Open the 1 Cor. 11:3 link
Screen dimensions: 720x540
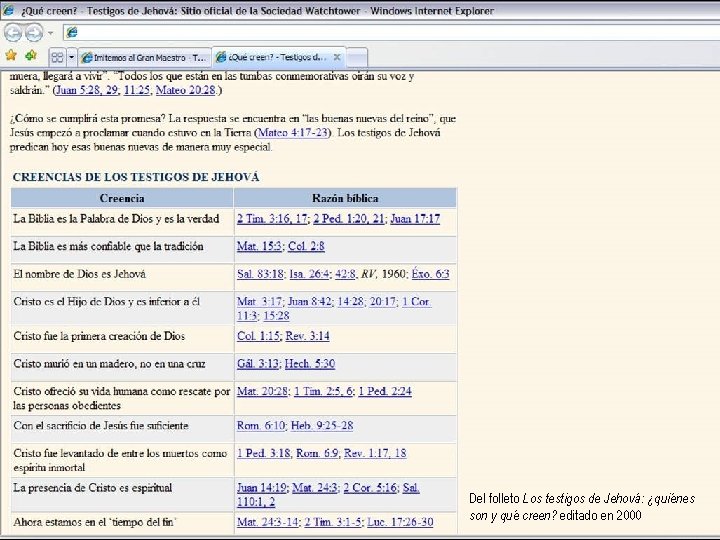416,302
